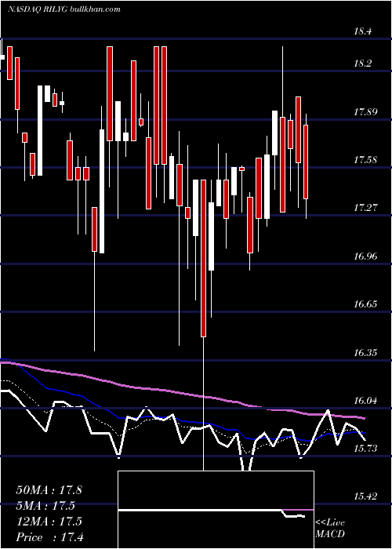Click the 17.27 price axis label

click(365, 208)
